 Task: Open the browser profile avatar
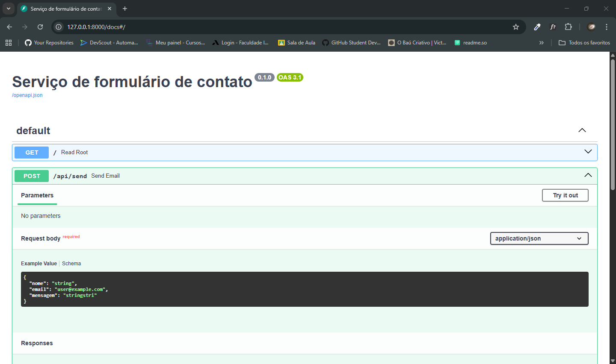(x=591, y=26)
